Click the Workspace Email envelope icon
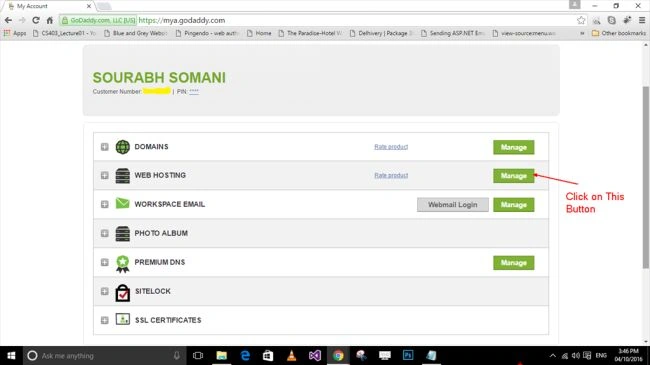650x365 pixels. (x=122, y=204)
